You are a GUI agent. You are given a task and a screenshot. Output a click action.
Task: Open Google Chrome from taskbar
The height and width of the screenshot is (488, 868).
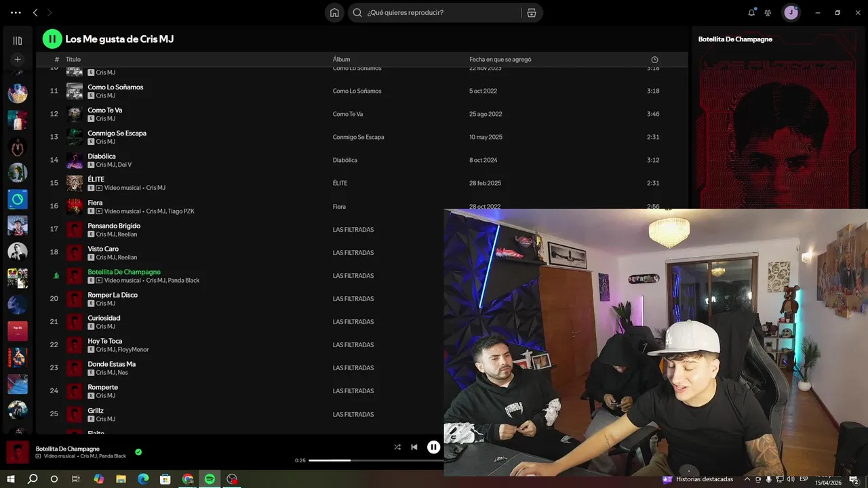click(x=188, y=479)
